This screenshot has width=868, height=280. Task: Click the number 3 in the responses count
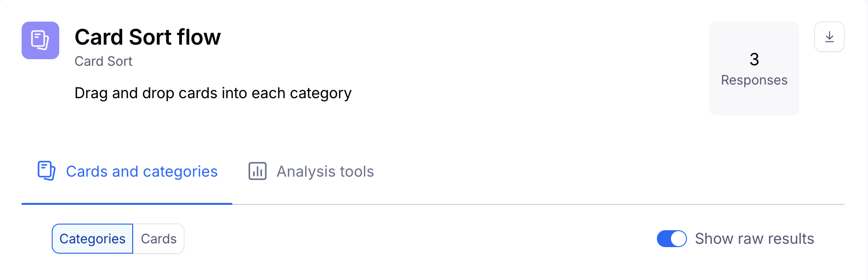pyautogui.click(x=754, y=60)
